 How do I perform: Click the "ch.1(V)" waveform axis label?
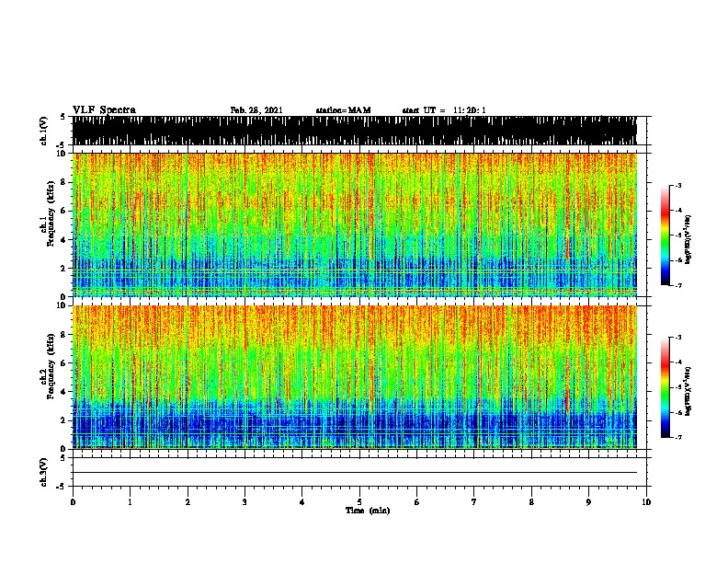[44, 131]
